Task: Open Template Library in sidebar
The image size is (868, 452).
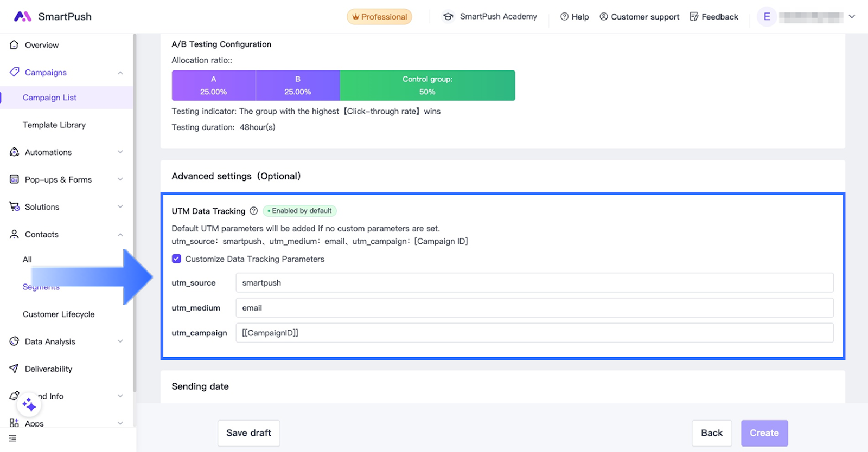Action: (x=54, y=125)
